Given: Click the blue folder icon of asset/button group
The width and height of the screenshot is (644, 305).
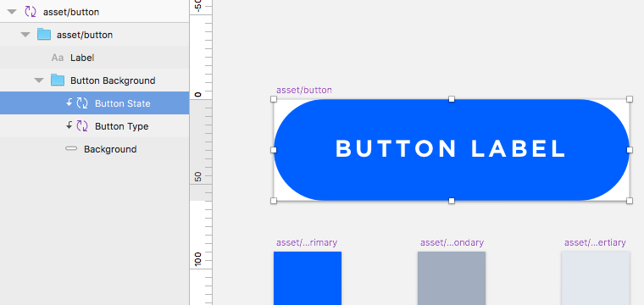Looking at the screenshot, I should (x=44, y=35).
